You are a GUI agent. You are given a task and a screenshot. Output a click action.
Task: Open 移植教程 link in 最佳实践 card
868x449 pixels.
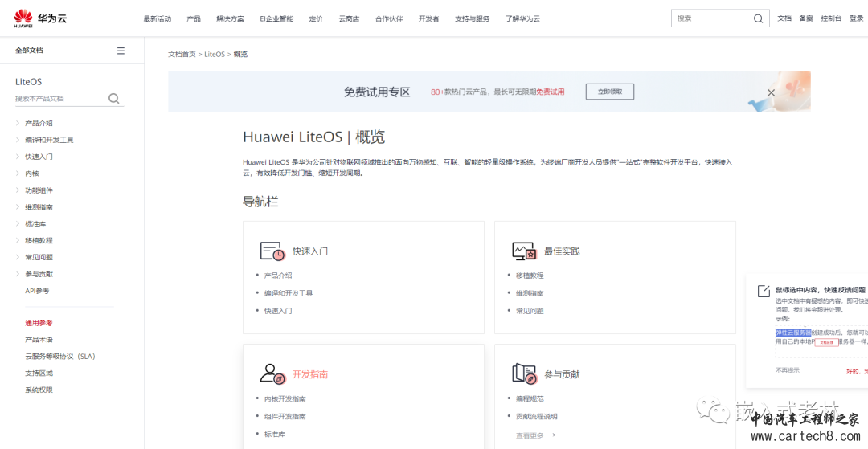(530, 276)
